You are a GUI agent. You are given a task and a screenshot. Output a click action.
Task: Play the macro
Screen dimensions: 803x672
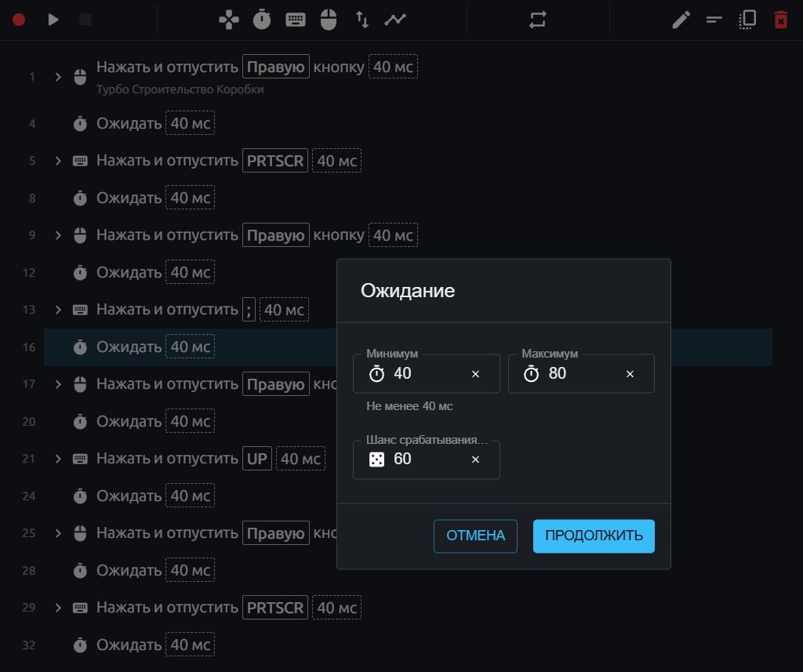[53, 20]
